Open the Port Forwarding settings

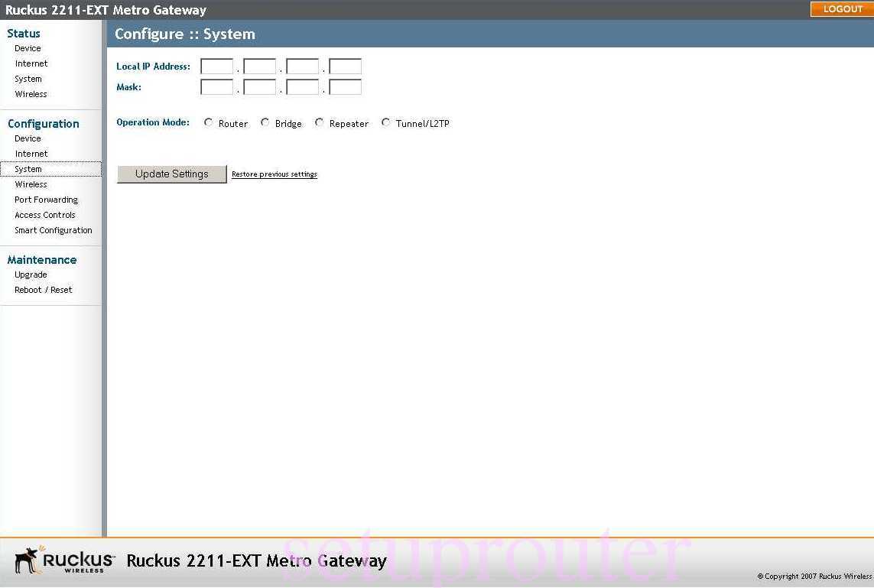(x=46, y=200)
